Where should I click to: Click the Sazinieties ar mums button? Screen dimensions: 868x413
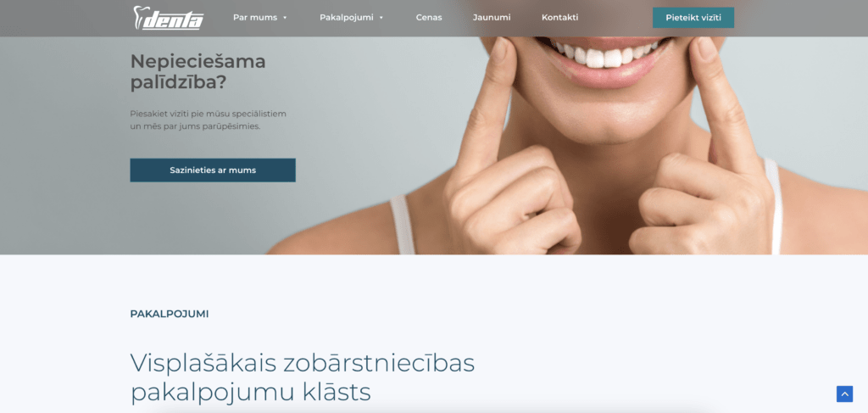[x=213, y=170]
